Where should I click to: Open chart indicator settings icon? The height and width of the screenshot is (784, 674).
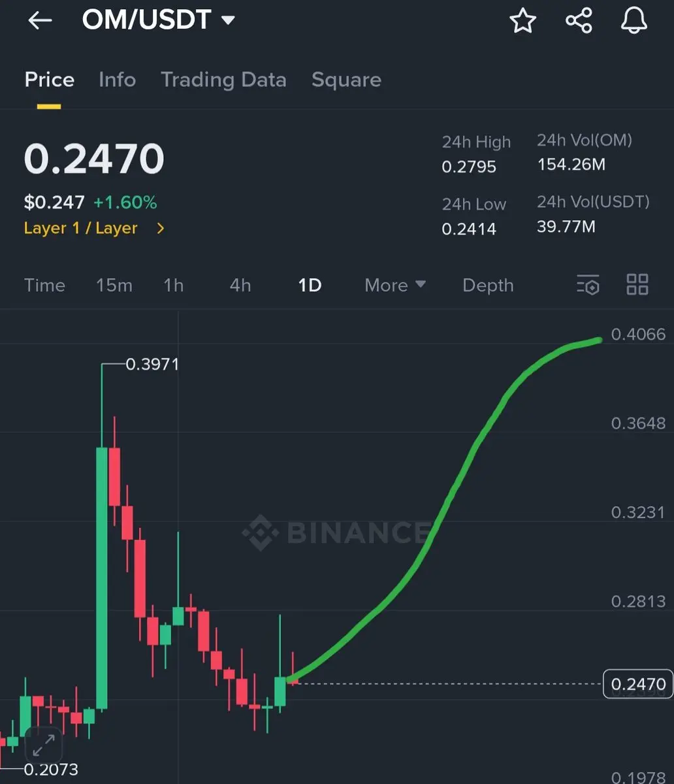(x=588, y=285)
